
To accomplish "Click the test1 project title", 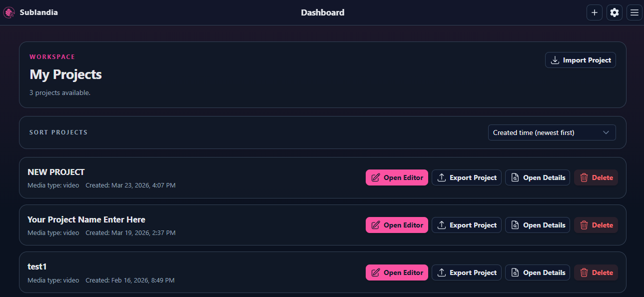I will click(37, 266).
